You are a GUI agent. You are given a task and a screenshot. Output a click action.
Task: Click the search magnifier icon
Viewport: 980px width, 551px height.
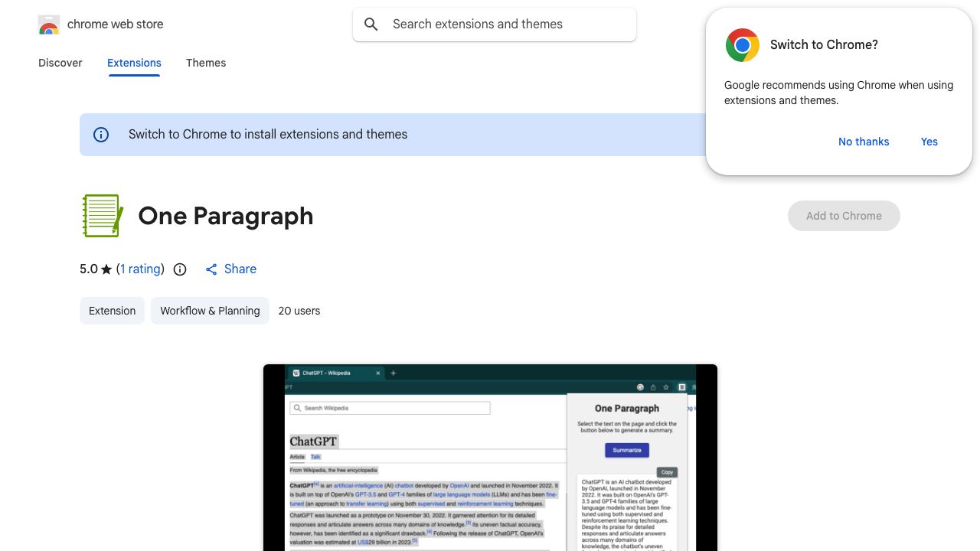coord(371,24)
